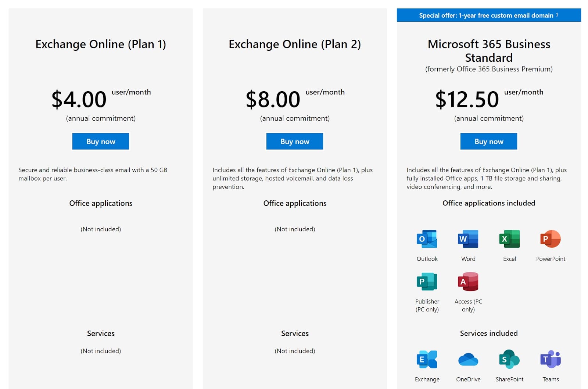Click Plan 2 Services heading
The height and width of the screenshot is (389, 588).
pos(295,333)
